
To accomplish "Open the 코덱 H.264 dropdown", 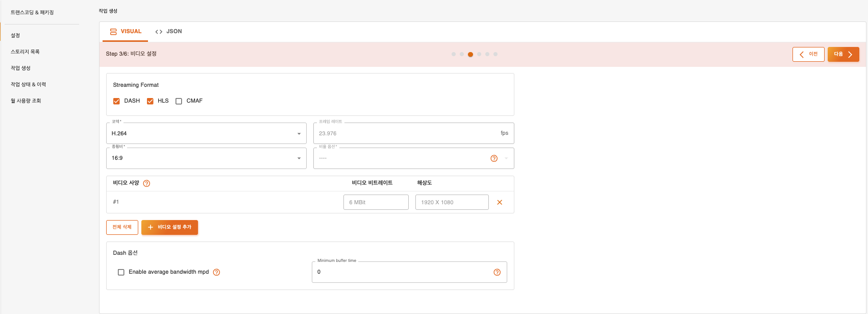I will tap(206, 133).
